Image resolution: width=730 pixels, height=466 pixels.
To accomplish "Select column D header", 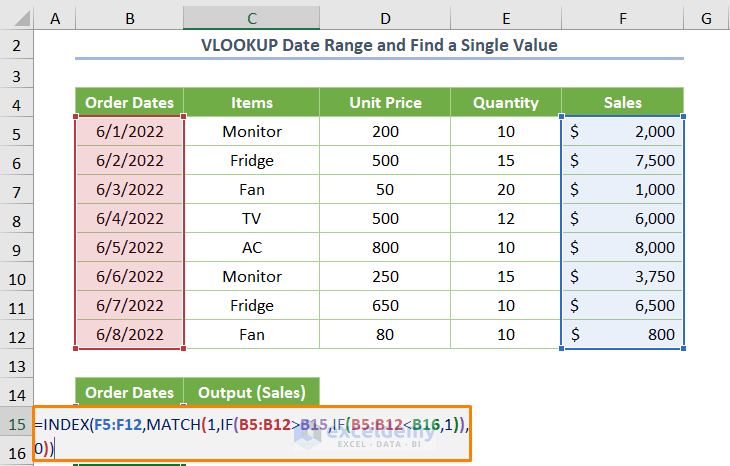I will [x=385, y=18].
